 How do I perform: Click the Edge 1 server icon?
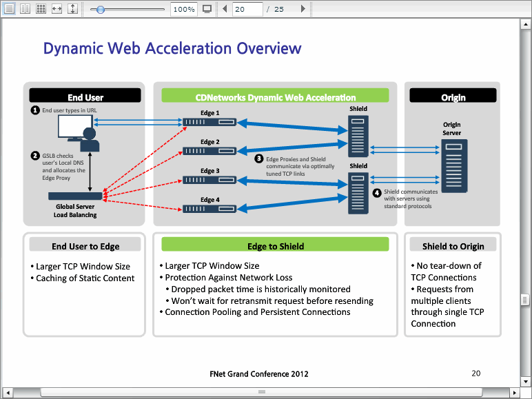pos(209,122)
